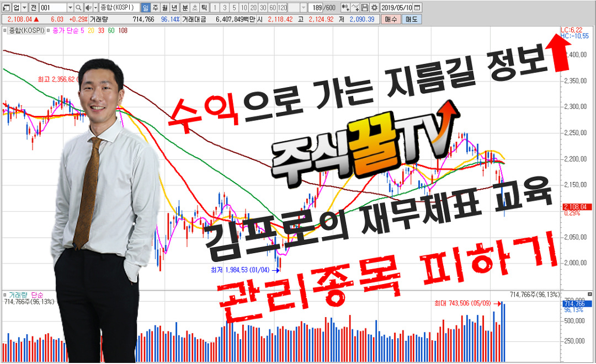Screen dimensions: 596x364
Task: Choose the 30 interval button
Action: pos(263,8)
